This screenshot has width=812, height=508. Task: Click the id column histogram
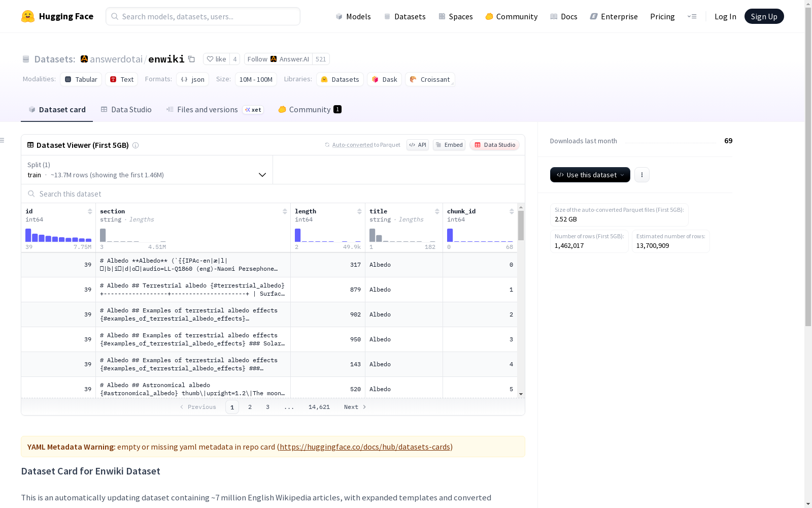click(58, 235)
